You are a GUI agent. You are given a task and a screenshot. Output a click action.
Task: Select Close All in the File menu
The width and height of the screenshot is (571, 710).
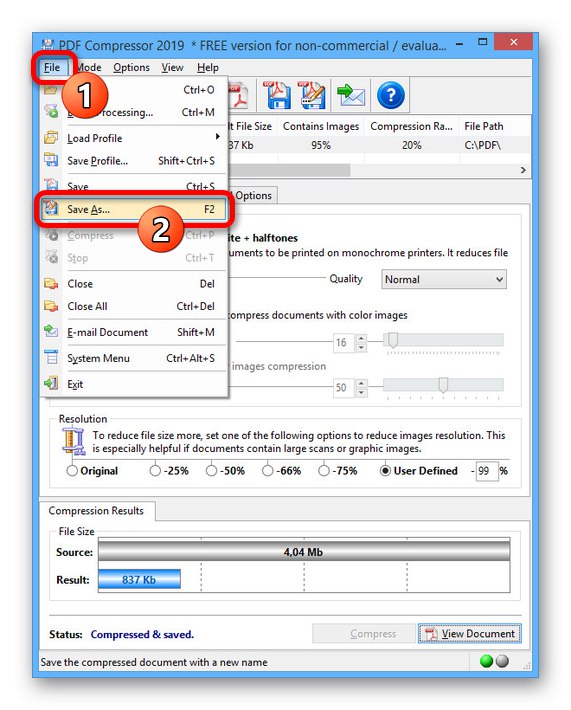[133, 307]
